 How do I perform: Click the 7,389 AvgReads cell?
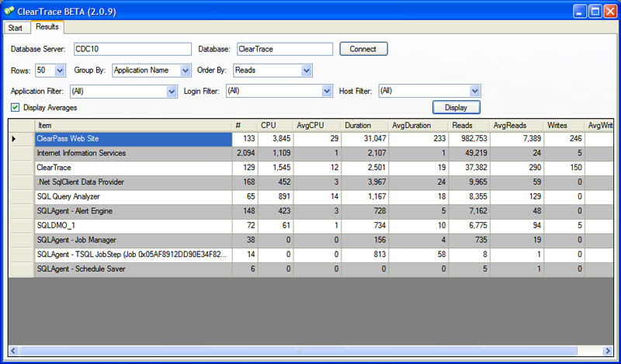pos(517,139)
